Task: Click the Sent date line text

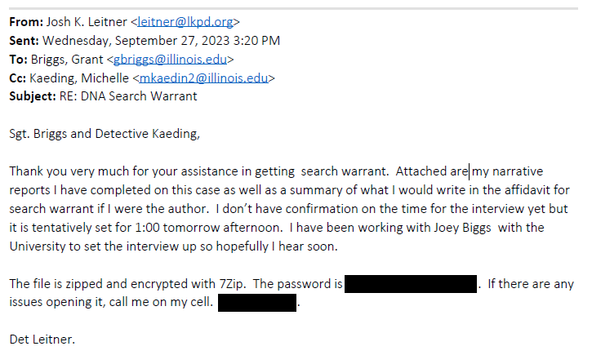Action: pos(161,40)
